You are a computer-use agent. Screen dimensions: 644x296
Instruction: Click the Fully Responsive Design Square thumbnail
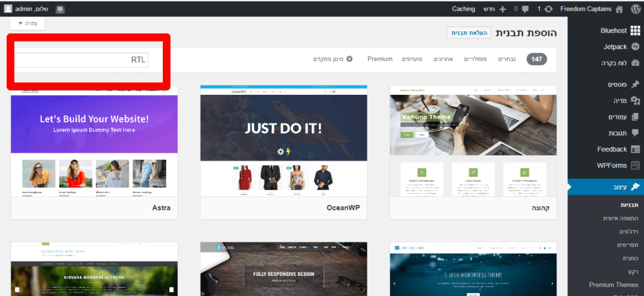284,269
